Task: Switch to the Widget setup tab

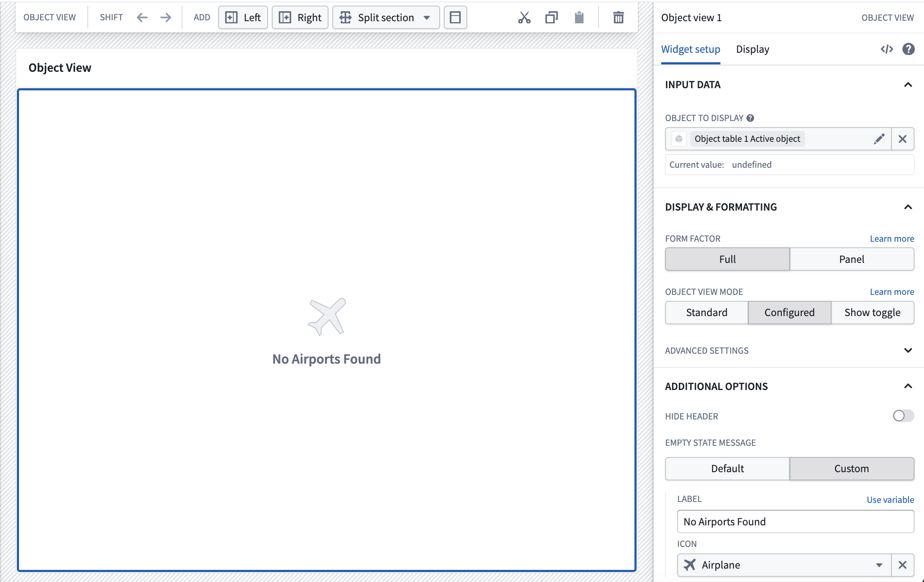Action: click(691, 49)
